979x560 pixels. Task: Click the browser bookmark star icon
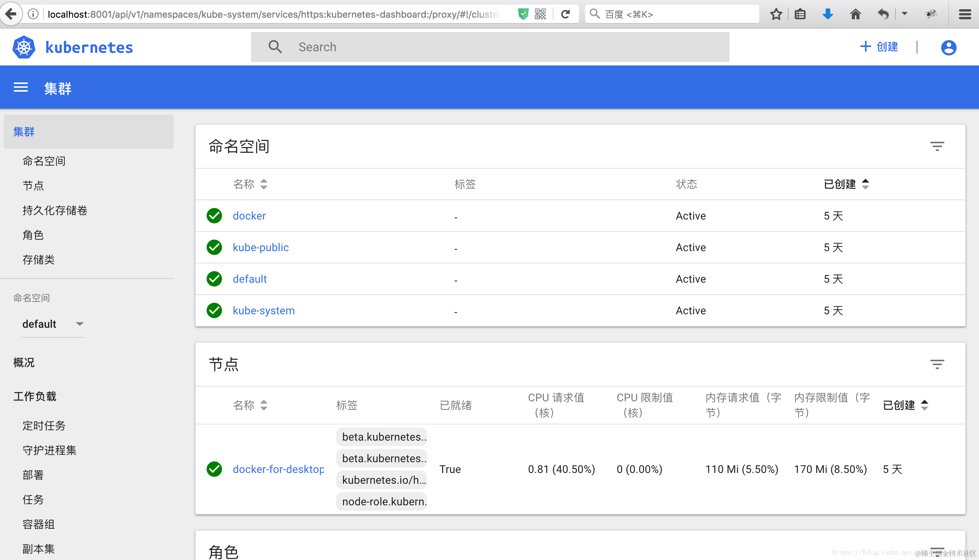(x=776, y=14)
